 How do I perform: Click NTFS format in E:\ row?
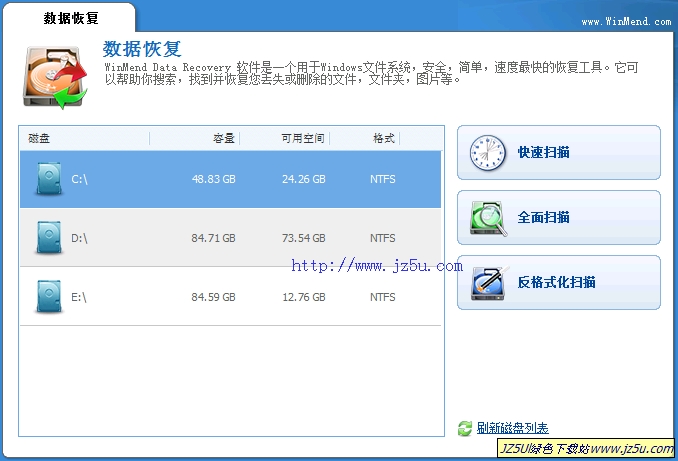pos(383,297)
